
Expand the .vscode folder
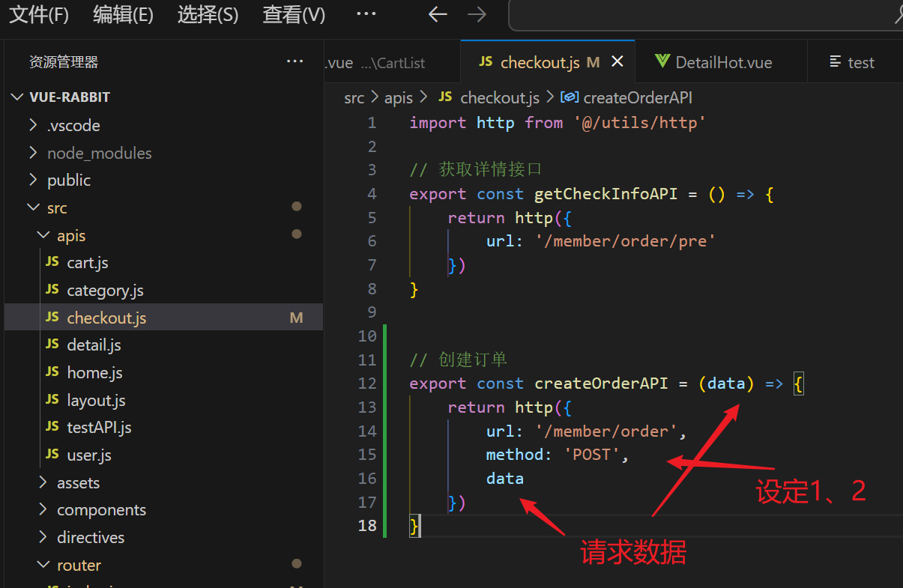(33, 125)
